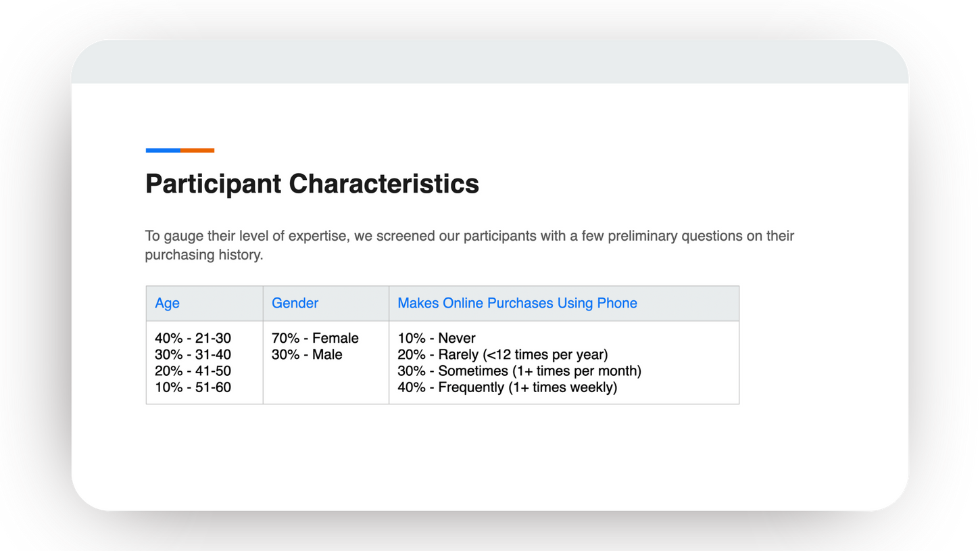Select the 30% - 31-40 age entry
The width and height of the screenshot is (980, 551).
coord(193,354)
